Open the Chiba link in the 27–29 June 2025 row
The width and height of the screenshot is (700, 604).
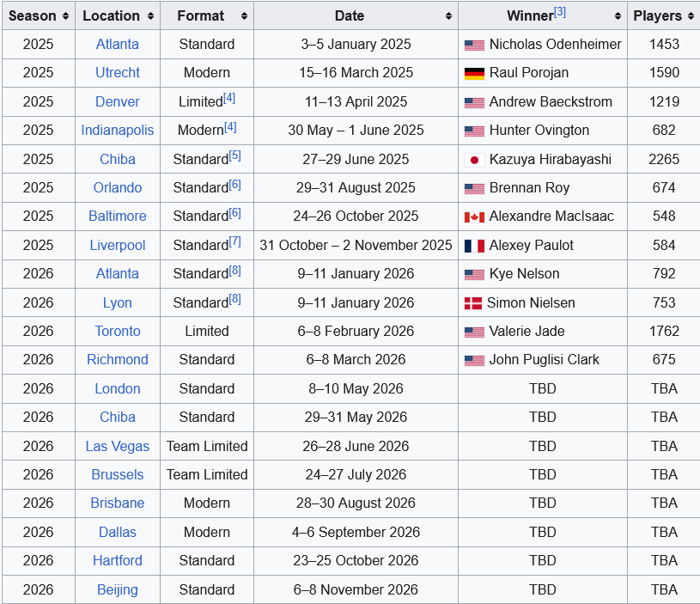point(118,159)
